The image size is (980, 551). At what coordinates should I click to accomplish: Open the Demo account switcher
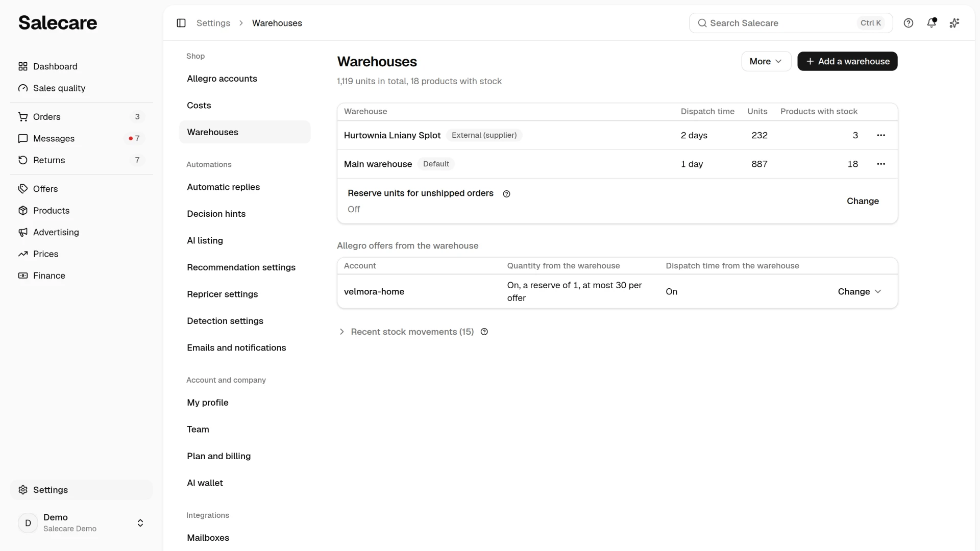click(x=82, y=523)
